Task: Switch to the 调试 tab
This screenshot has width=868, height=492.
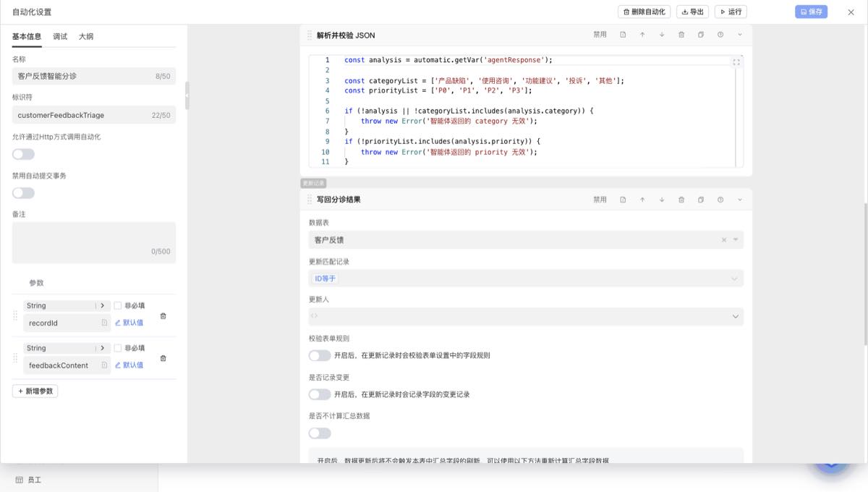Action: (60, 36)
